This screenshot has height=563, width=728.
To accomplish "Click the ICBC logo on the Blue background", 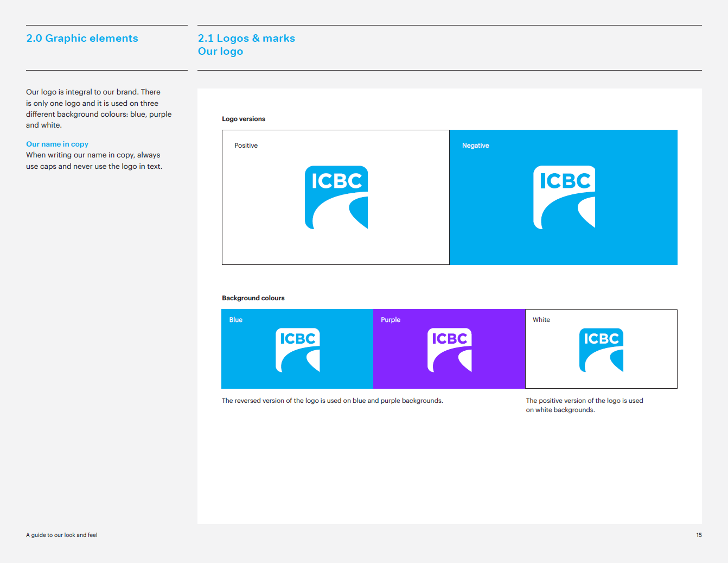I will (x=298, y=350).
